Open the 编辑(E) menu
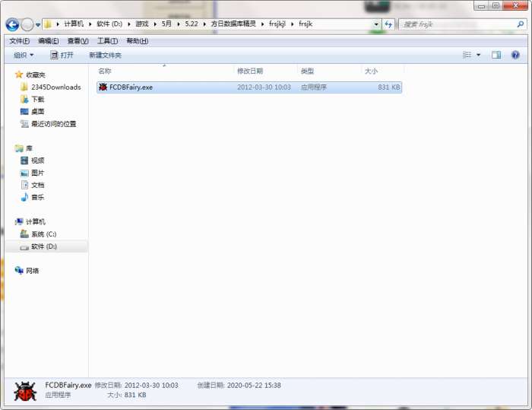Screen dimensions: 532x410 pyautogui.click(x=49, y=41)
